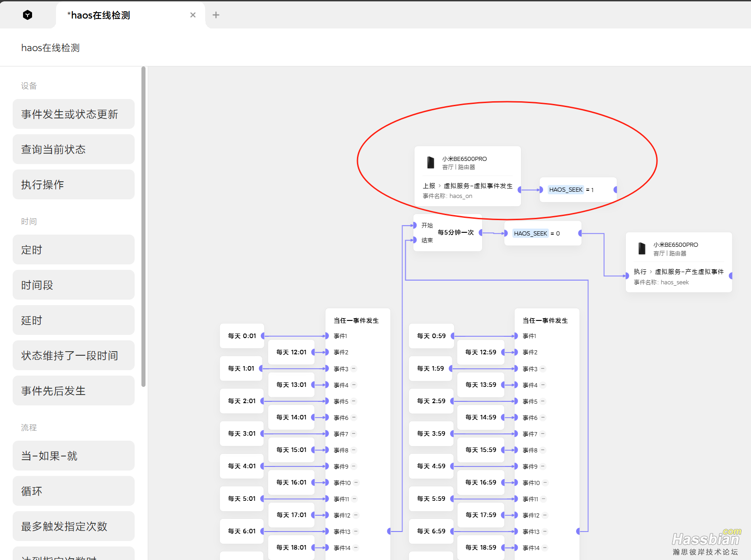Select the 事件发生或状态更新 block
Viewport: 751px width, 560px height.
click(x=74, y=114)
